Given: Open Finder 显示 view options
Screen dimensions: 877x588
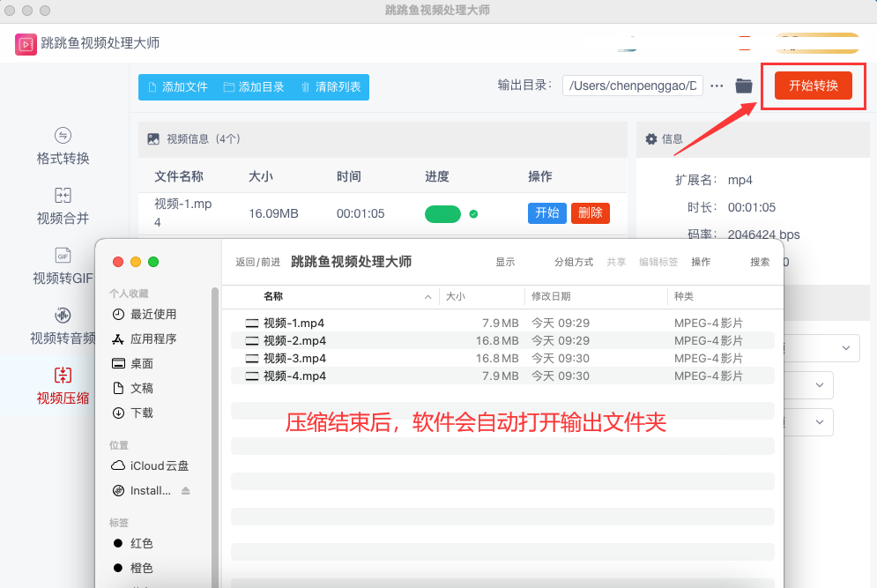Looking at the screenshot, I should tap(505, 262).
